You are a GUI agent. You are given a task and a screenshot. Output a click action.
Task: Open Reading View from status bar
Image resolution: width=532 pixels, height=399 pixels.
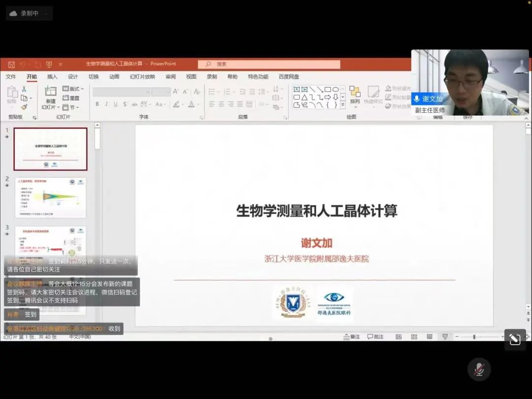pyautogui.click(x=430, y=336)
